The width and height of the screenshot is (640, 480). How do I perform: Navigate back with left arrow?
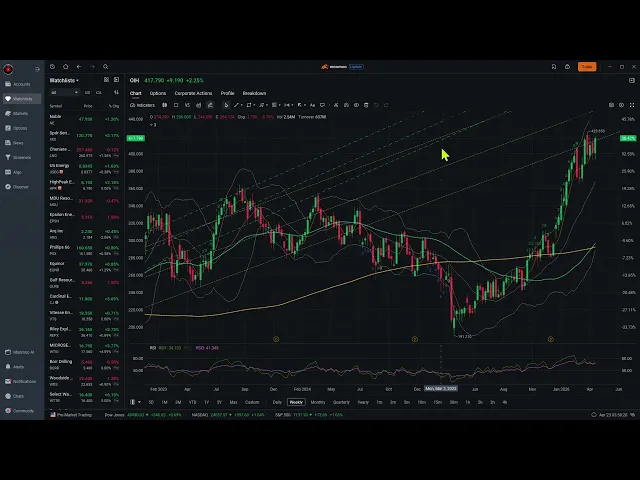(x=79, y=67)
